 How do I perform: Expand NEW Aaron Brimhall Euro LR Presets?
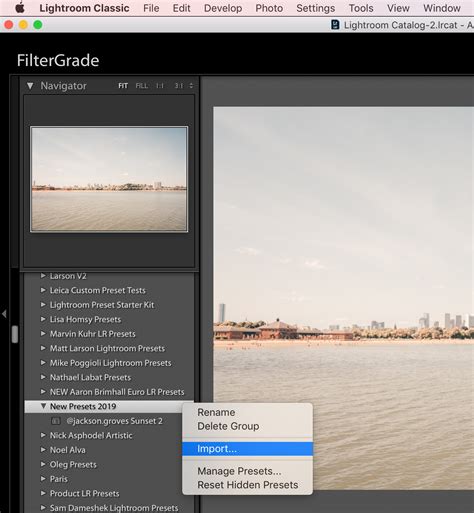[43, 392]
